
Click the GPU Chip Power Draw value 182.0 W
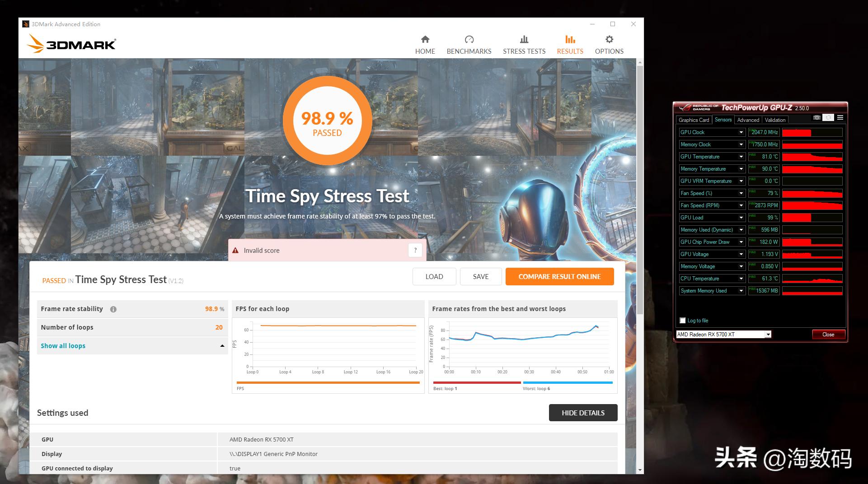pos(764,242)
